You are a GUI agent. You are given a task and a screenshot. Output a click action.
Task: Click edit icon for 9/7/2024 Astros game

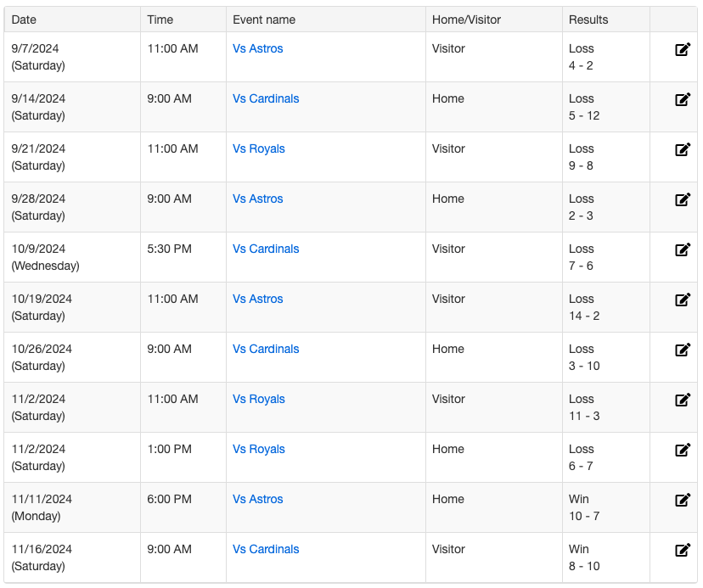(682, 49)
